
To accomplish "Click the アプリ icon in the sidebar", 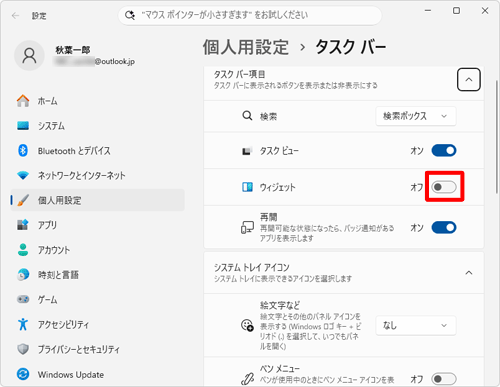I will tap(23, 225).
